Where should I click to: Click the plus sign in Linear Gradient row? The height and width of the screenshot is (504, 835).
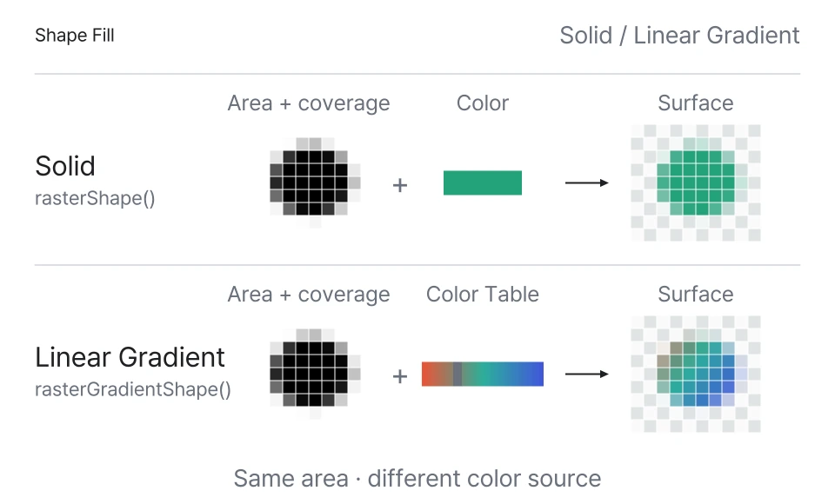[x=400, y=377]
